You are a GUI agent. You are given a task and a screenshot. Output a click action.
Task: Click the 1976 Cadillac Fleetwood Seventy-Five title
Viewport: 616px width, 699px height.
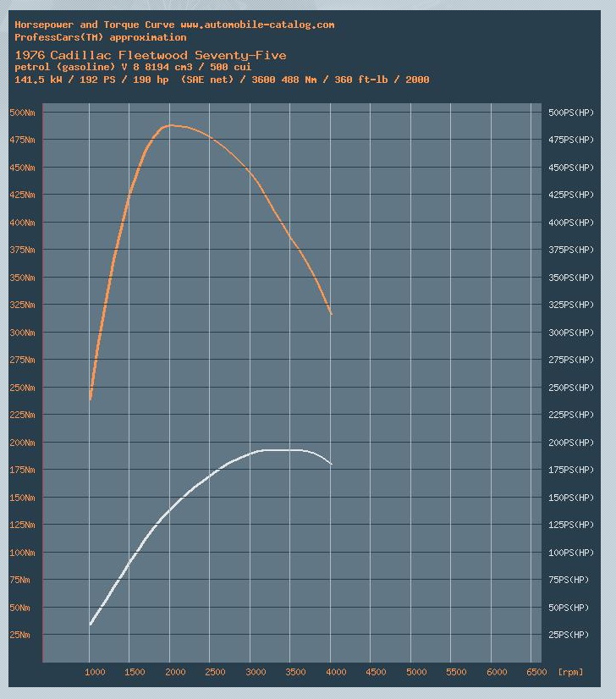click(x=151, y=55)
